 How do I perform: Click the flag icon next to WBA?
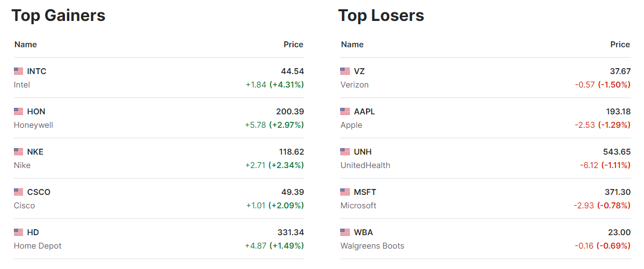[345, 232]
